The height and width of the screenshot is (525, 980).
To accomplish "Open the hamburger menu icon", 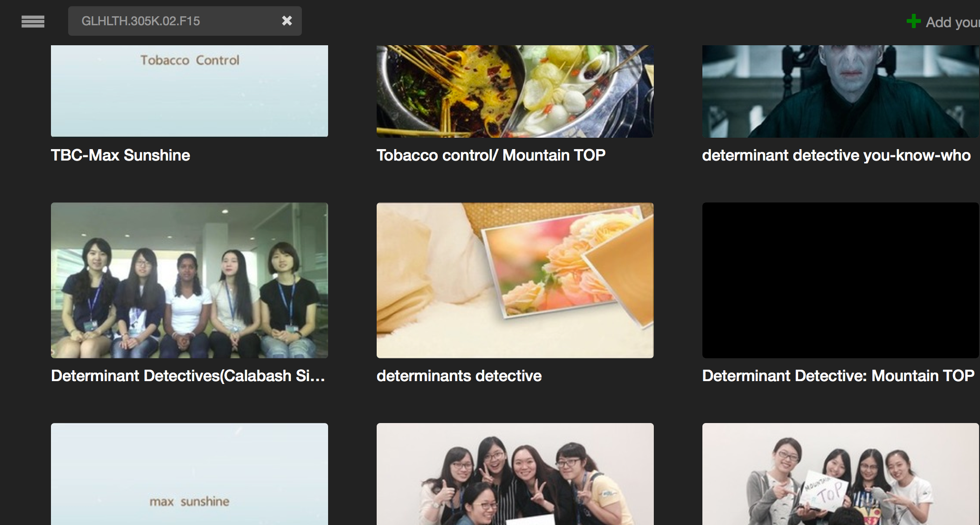I will click(x=33, y=21).
